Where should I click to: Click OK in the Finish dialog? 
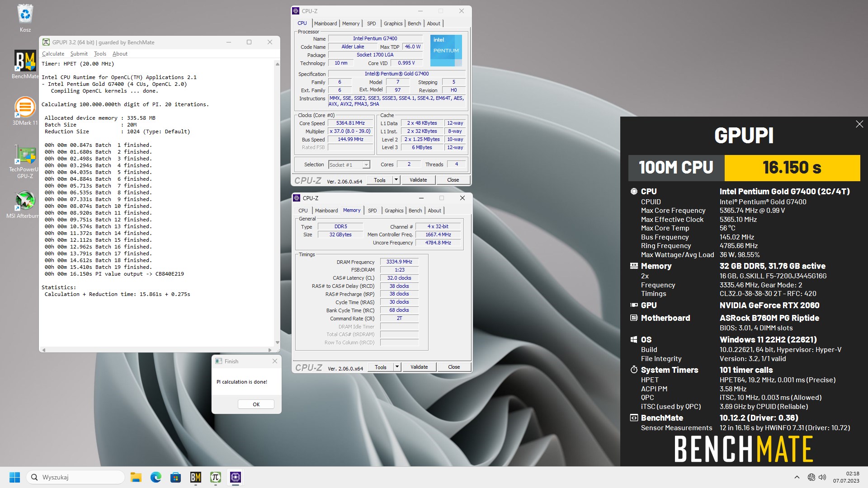pyautogui.click(x=256, y=404)
